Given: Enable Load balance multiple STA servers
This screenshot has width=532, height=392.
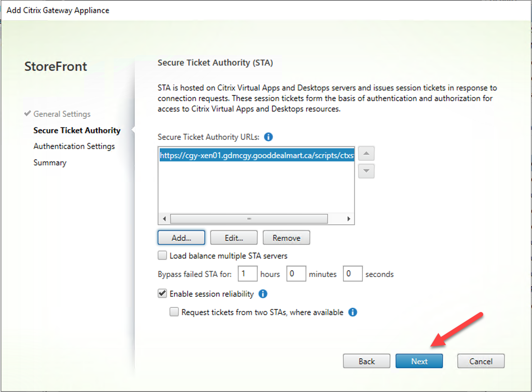Looking at the screenshot, I should pyautogui.click(x=162, y=255).
